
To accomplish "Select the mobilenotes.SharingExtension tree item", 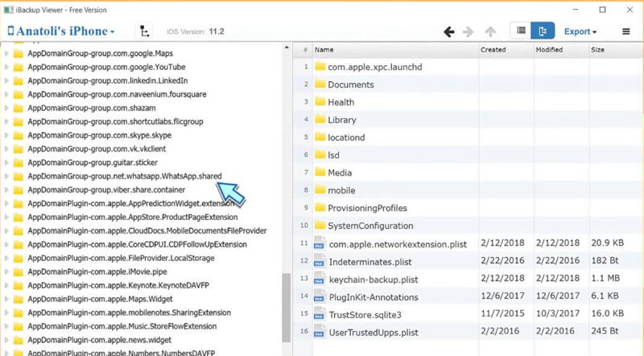I will click(x=130, y=313).
